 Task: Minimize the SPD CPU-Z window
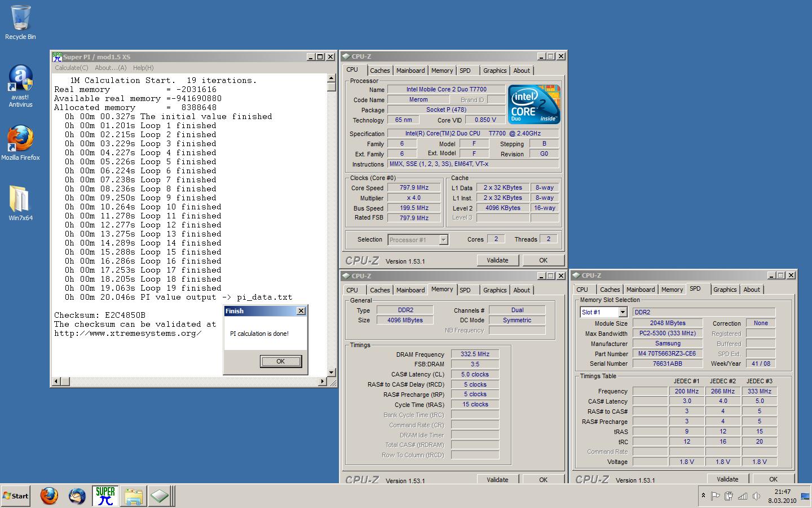(773, 275)
